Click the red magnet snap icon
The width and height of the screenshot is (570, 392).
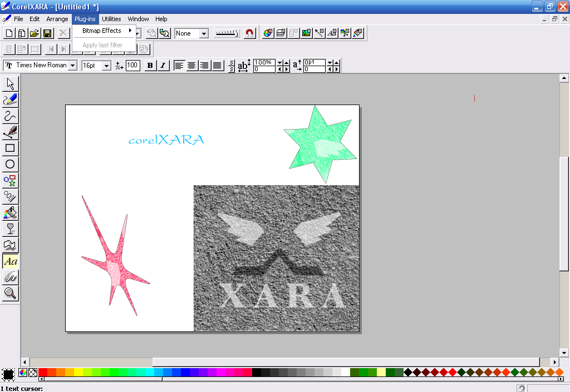[x=250, y=33]
